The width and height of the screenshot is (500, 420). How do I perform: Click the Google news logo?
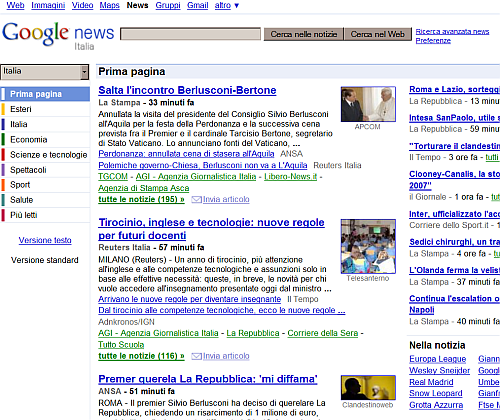click(58, 35)
